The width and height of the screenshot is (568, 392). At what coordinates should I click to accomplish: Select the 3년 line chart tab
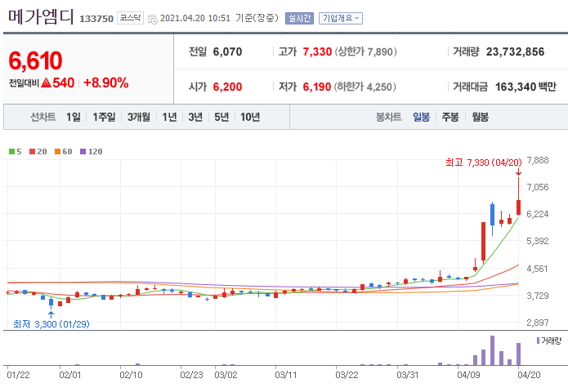195,117
